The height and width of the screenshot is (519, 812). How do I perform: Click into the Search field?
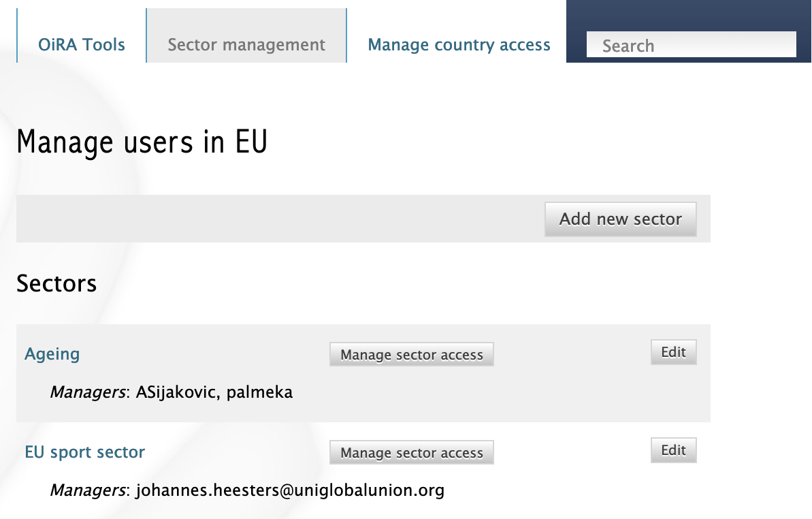coord(690,46)
